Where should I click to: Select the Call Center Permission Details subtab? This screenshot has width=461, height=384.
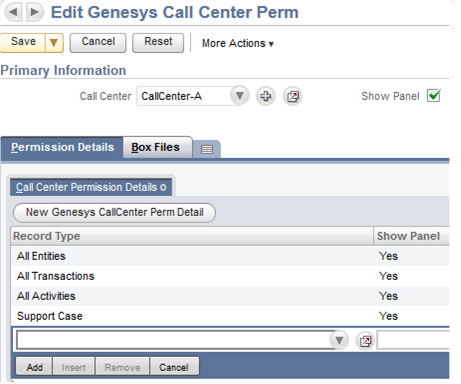click(x=91, y=187)
